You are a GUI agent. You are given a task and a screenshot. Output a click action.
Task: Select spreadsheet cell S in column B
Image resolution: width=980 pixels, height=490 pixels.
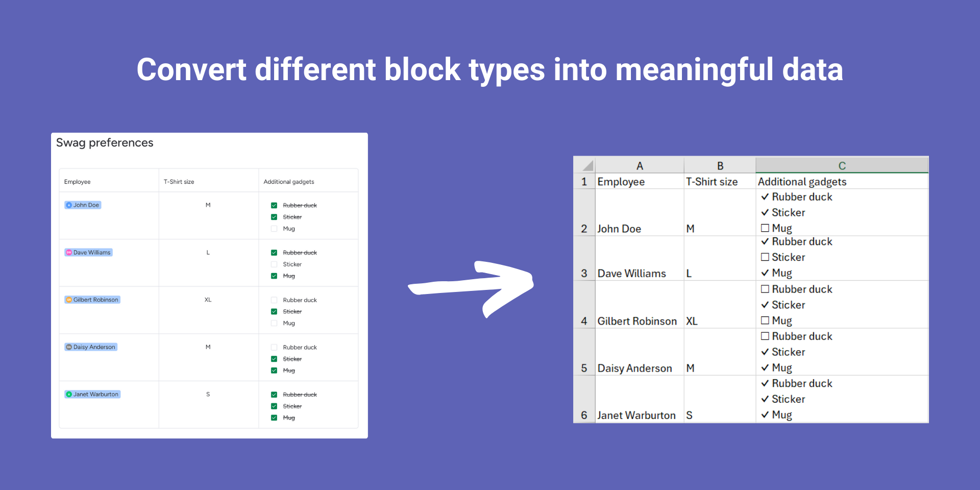[x=720, y=399]
